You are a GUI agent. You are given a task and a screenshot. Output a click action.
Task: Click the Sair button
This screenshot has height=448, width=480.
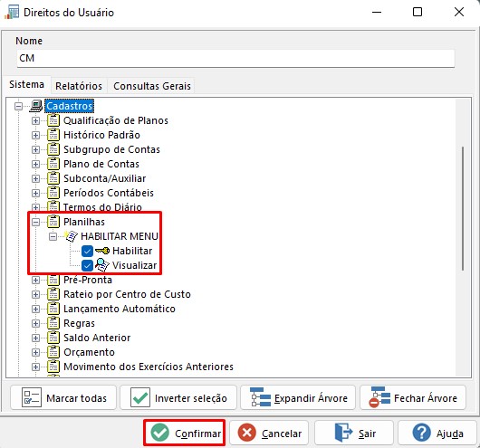(354, 433)
